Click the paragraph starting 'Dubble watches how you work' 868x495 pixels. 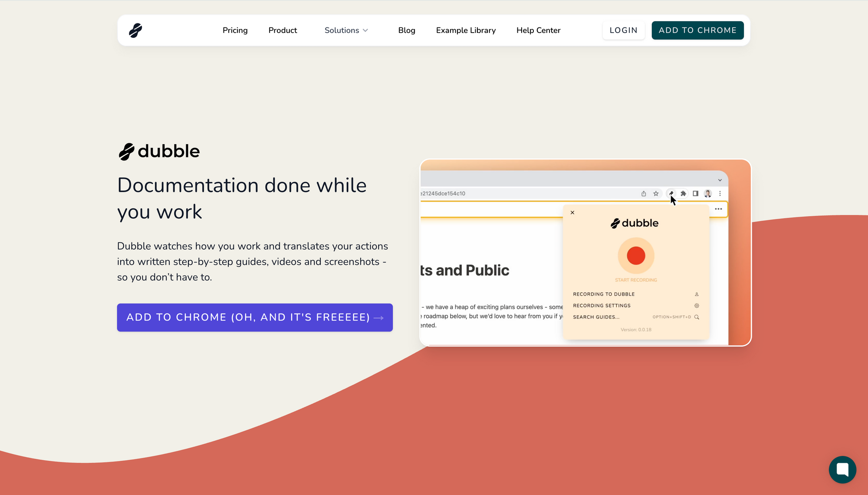coord(253,261)
